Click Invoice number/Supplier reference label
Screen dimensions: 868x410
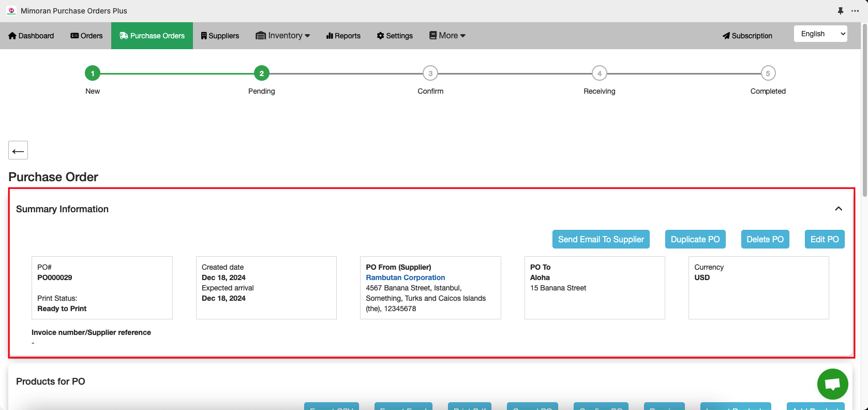(91, 332)
